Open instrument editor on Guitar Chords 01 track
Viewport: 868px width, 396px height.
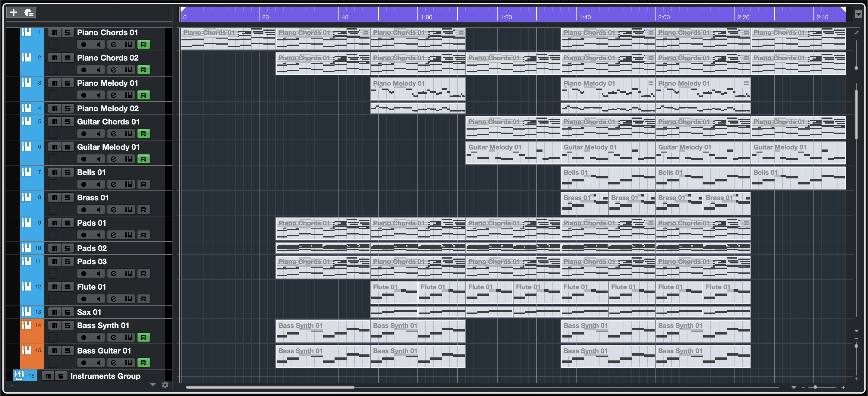click(128, 134)
